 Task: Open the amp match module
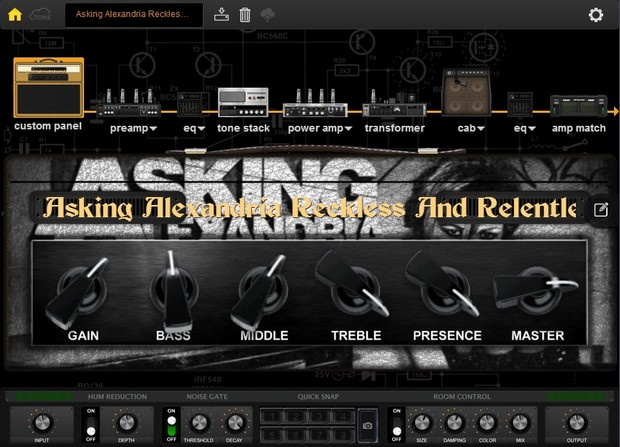tap(578, 106)
